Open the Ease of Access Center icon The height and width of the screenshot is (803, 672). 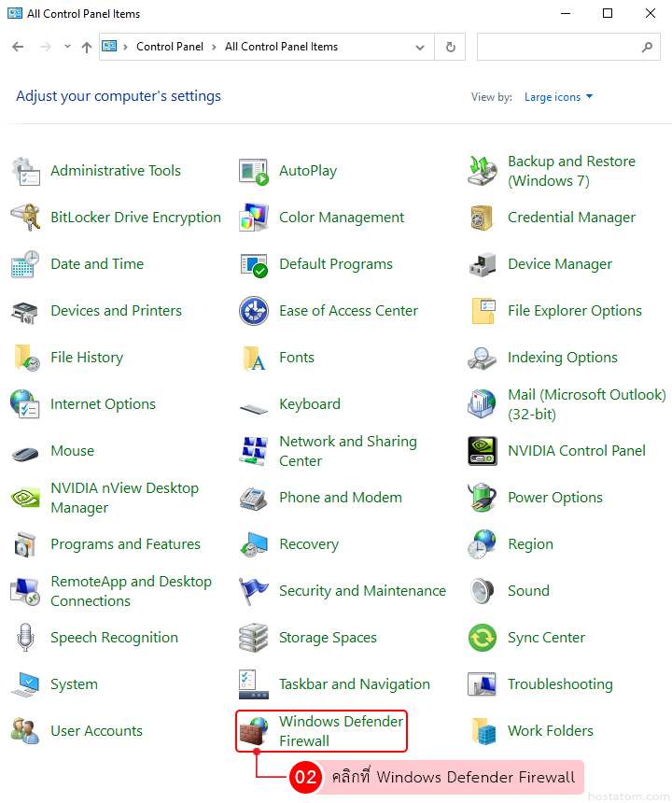[x=254, y=311]
